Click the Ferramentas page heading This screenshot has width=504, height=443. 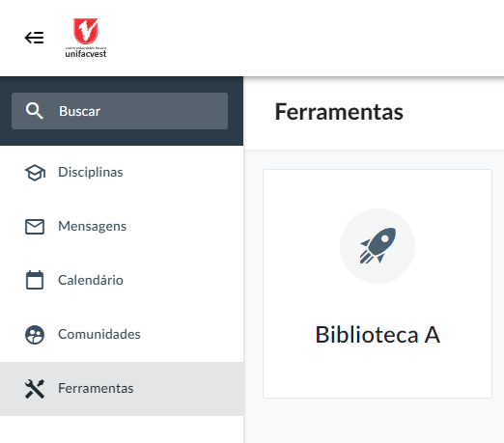pos(339,112)
